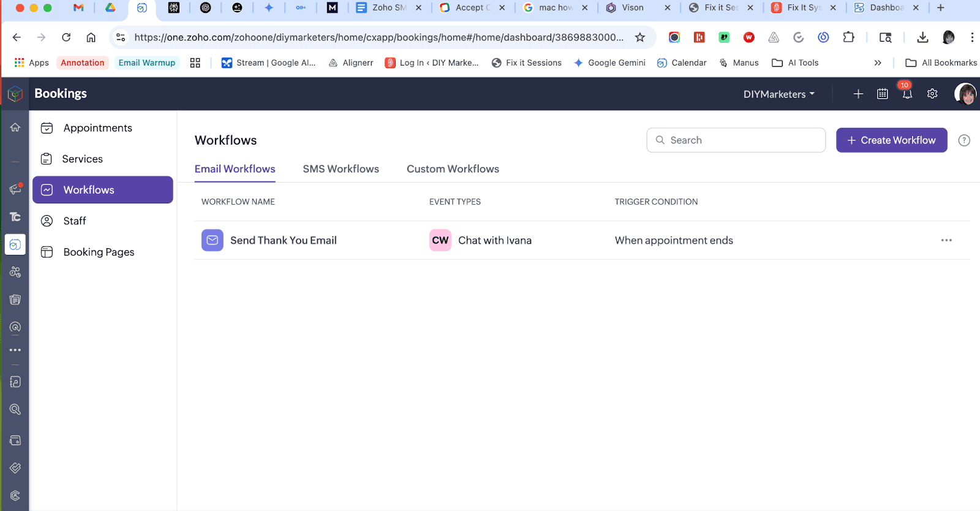Click the CW event type badge
The width and height of the screenshot is (980, 511).
pyautogui.click(x=440, y=240)
